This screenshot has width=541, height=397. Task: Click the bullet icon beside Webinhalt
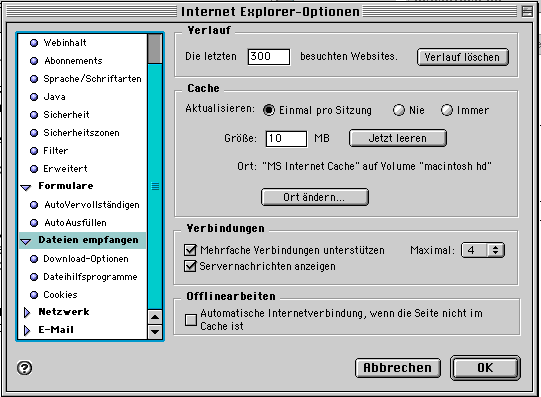click(x=34, y=43)
